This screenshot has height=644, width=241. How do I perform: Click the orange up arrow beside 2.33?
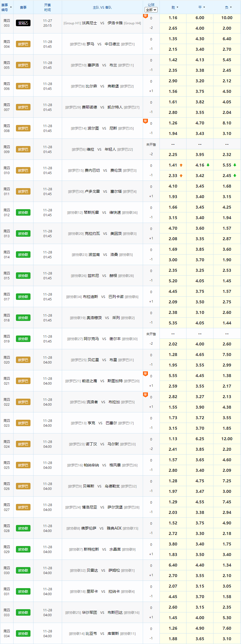[181, 176]
